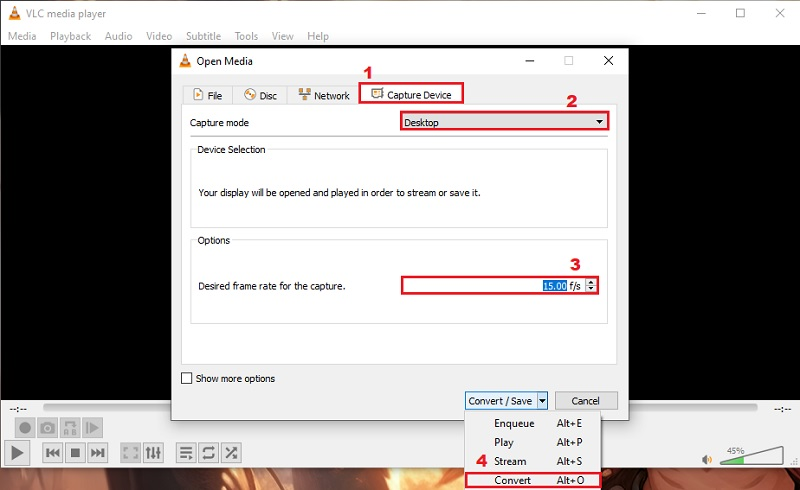Click the frame rate input field

pyautogui.click(x=493, y=286)
